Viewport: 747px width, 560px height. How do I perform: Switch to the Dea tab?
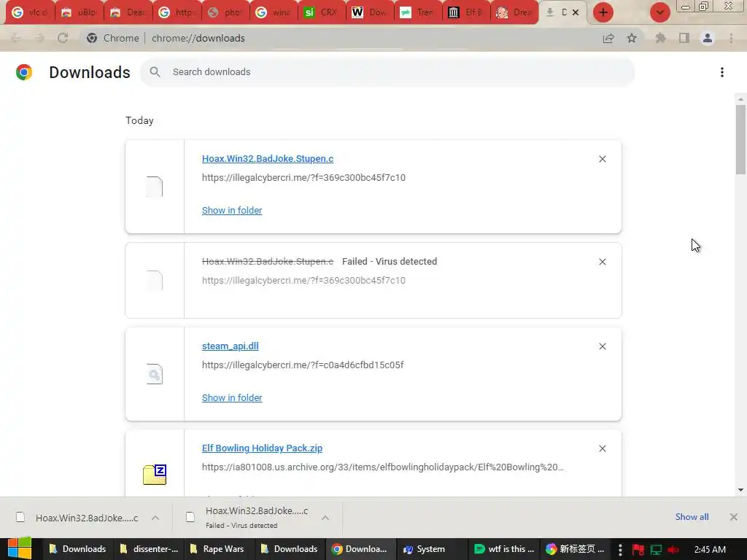128,12
